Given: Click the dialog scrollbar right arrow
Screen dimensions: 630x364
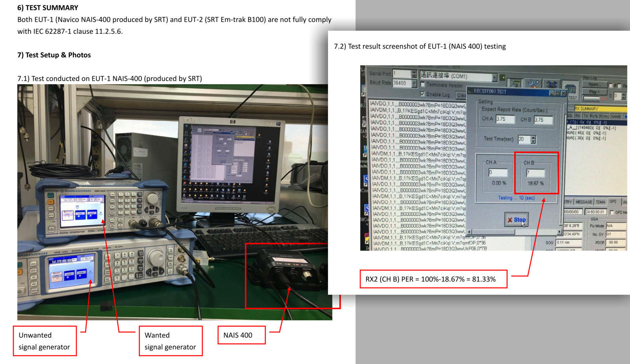Looking at the screenshot, I should (559, 232).
